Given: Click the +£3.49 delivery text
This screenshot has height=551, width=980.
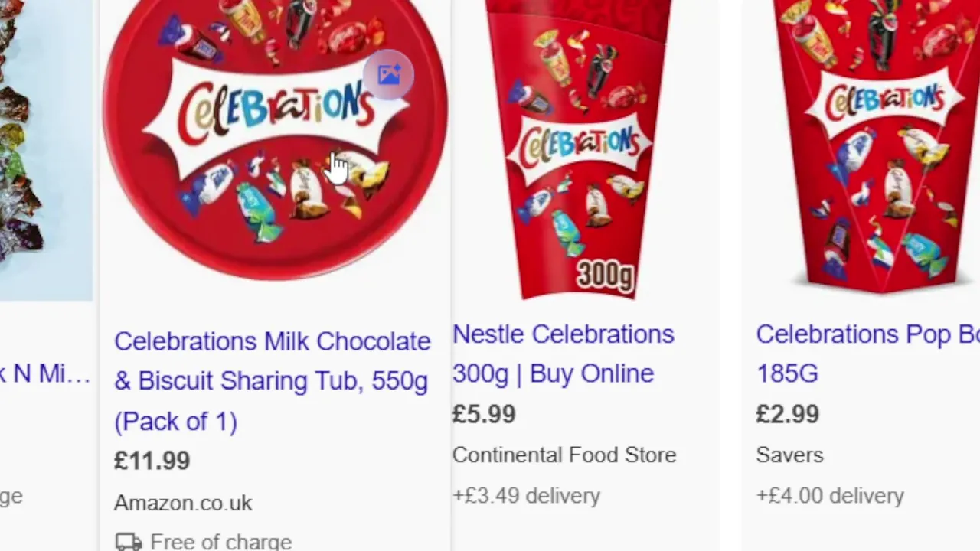Looking at the screenshot, I should pos(526,496).
